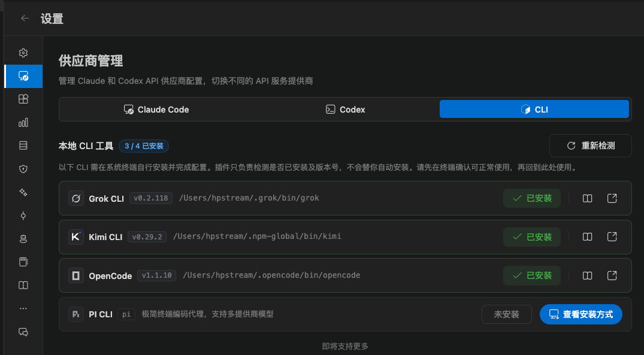This screenshot has height=355, width=644.
Task: Click the pi command tag
Action: pos(126,314)
